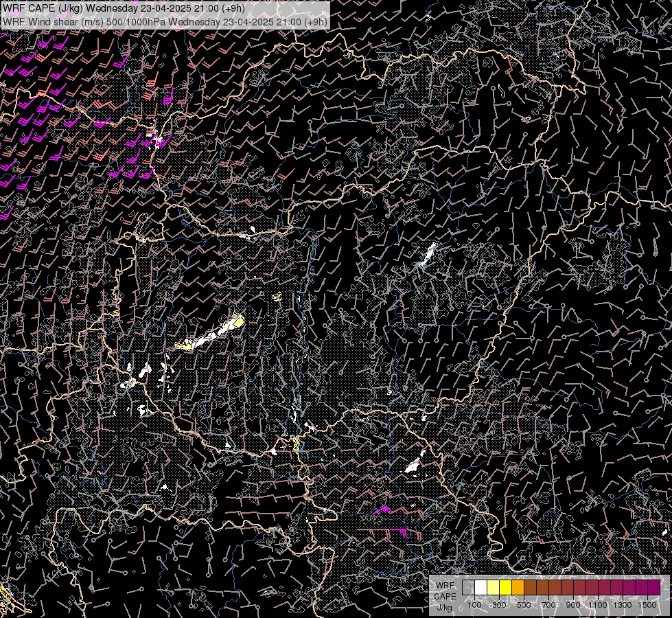Click the legend value 1100
Image resolution: width=672 pixels, height=618 pixels.
tap(597, 605)
